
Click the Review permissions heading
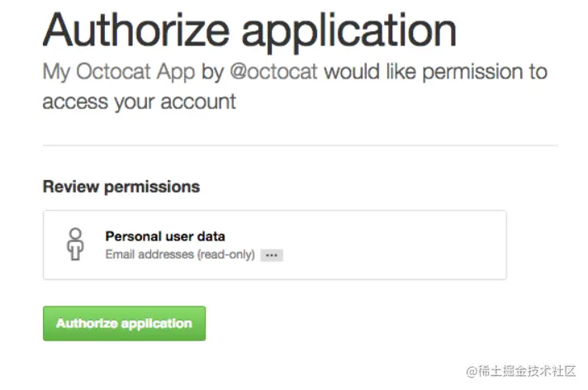click(x=121, y=187)
